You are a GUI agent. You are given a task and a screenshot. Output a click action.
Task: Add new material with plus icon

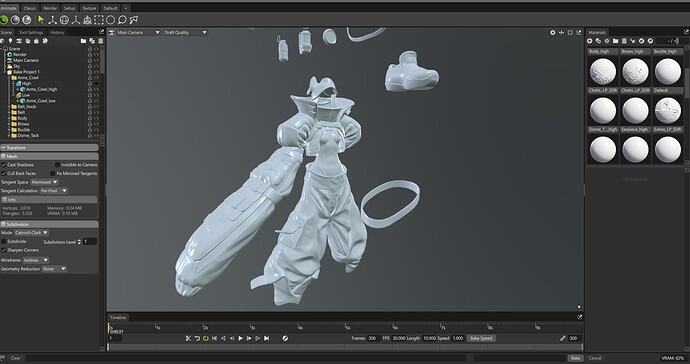[x=590, y=41]
